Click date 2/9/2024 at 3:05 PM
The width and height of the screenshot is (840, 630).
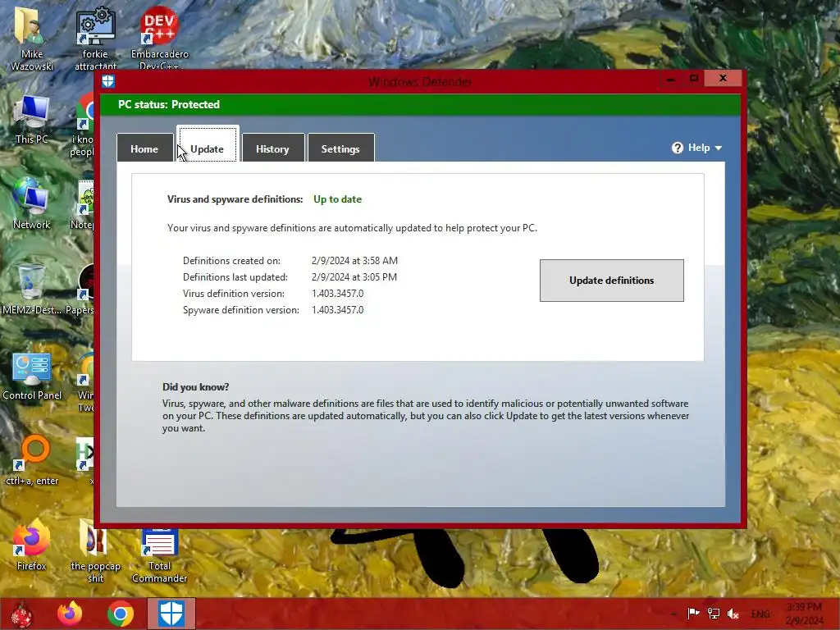(354, 277)
